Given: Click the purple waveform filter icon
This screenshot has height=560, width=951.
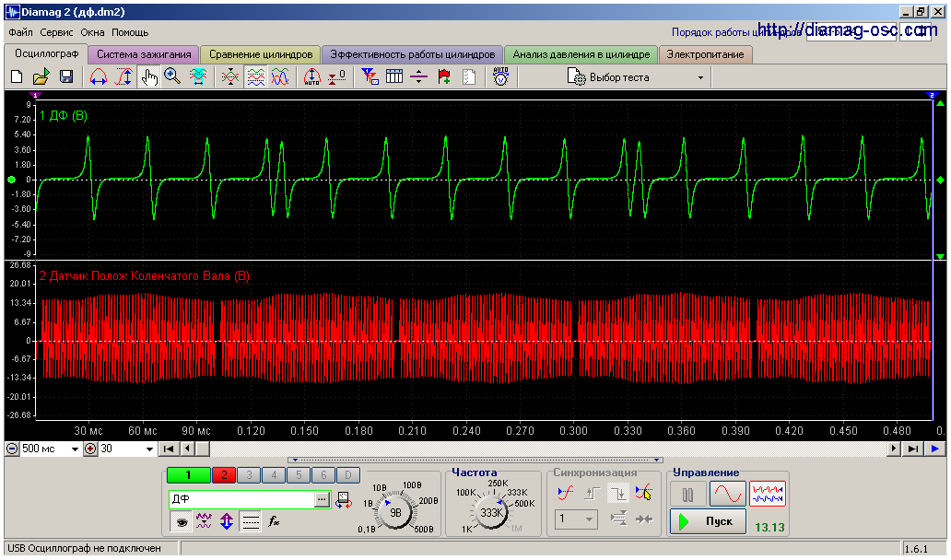Looking at the screenshot, I should coord(204,521).
